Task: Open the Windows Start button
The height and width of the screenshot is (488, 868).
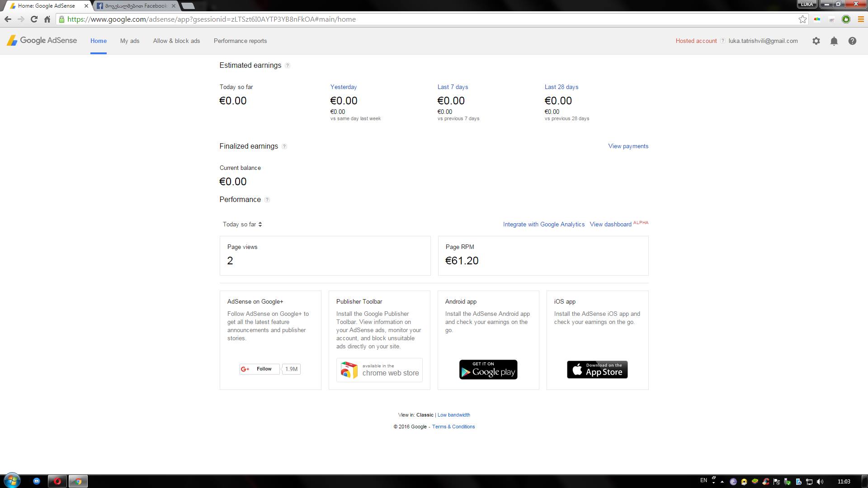Action: click(12, 481)
